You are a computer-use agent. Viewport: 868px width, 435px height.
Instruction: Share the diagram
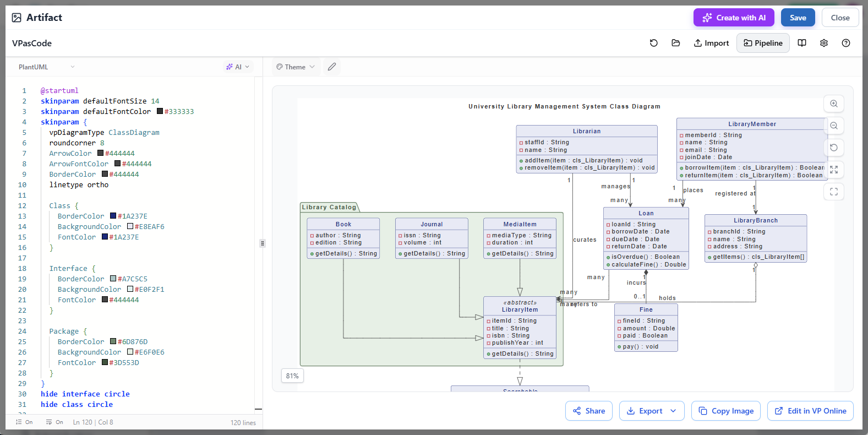click(589, 411)
